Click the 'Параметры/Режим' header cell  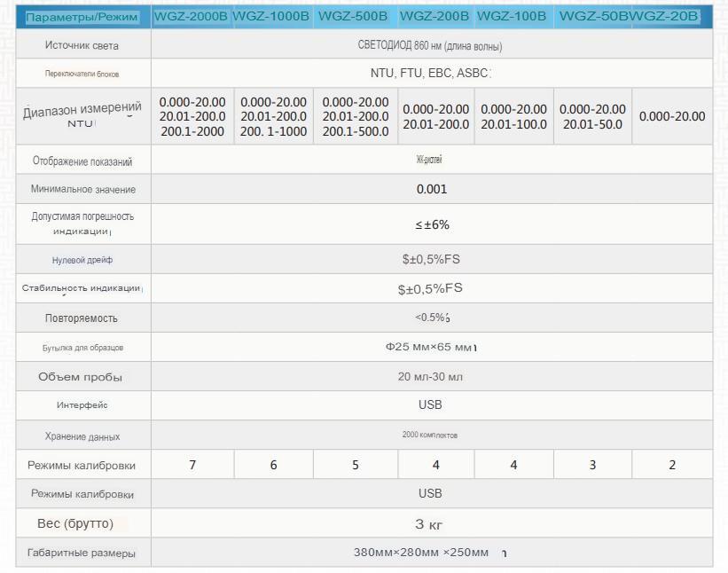(x=82, y=18)
